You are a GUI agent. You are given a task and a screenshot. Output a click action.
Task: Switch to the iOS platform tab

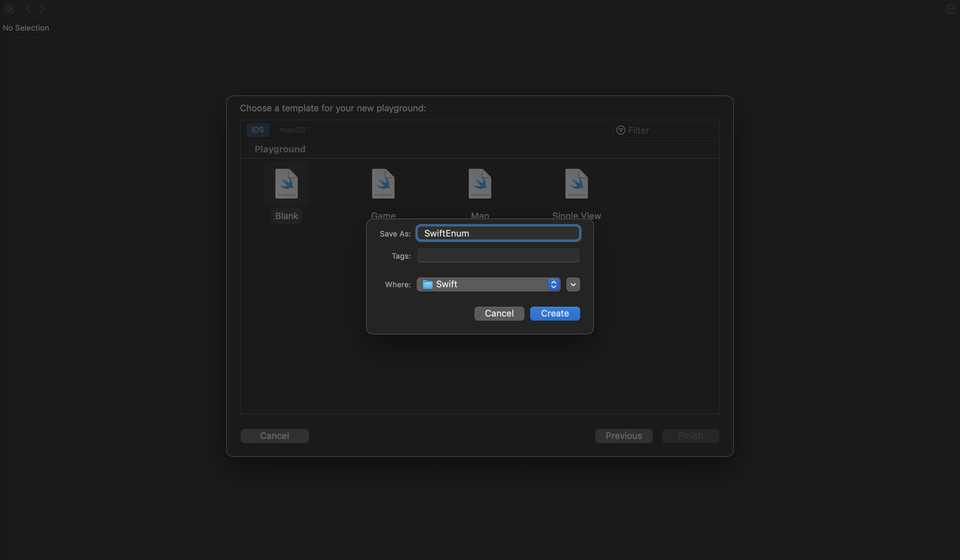[x=257, y=130]
